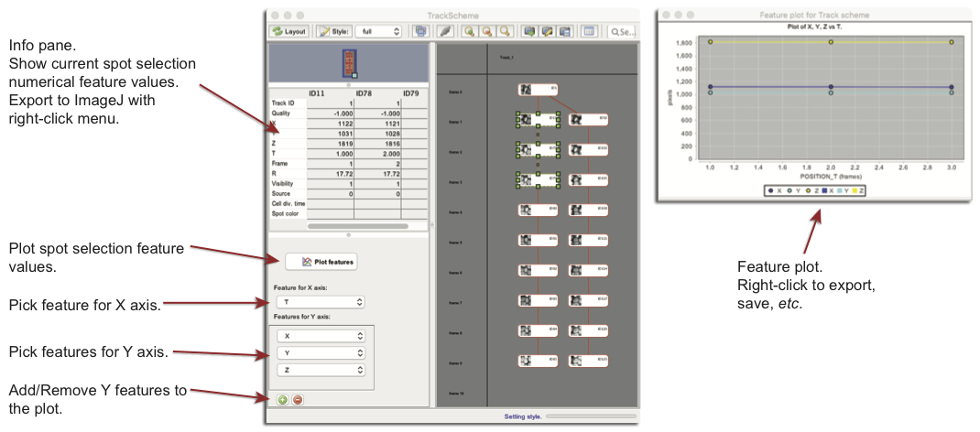The width and height of the screenshot is (980, 432).
Task: Select spot node ID114 in frame 6
Action: 588,270
